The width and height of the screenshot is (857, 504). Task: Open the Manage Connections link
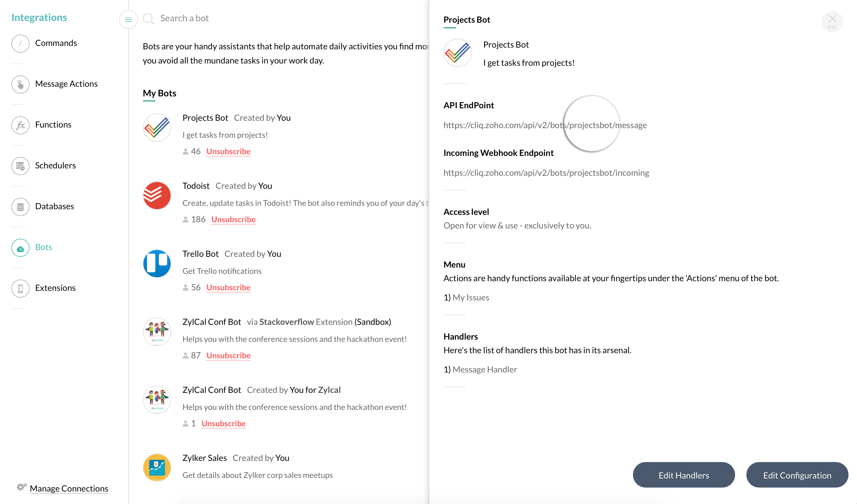click(x=69, y=488)
